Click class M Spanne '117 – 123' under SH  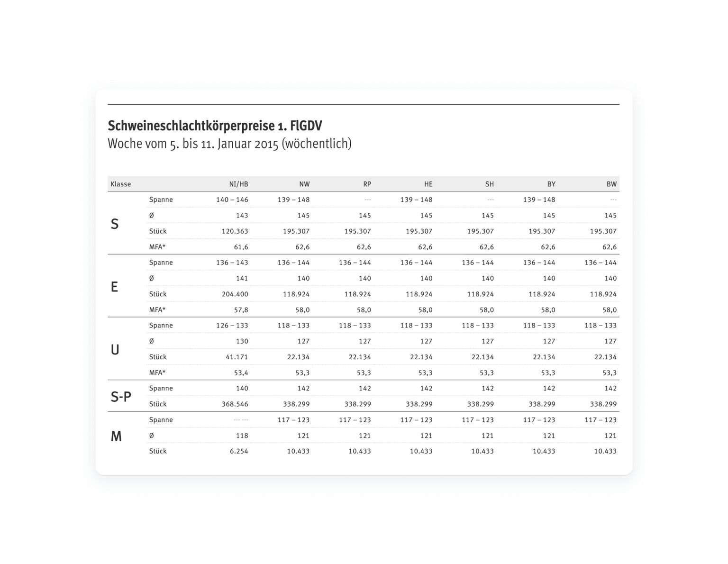(x=478, y=420)
